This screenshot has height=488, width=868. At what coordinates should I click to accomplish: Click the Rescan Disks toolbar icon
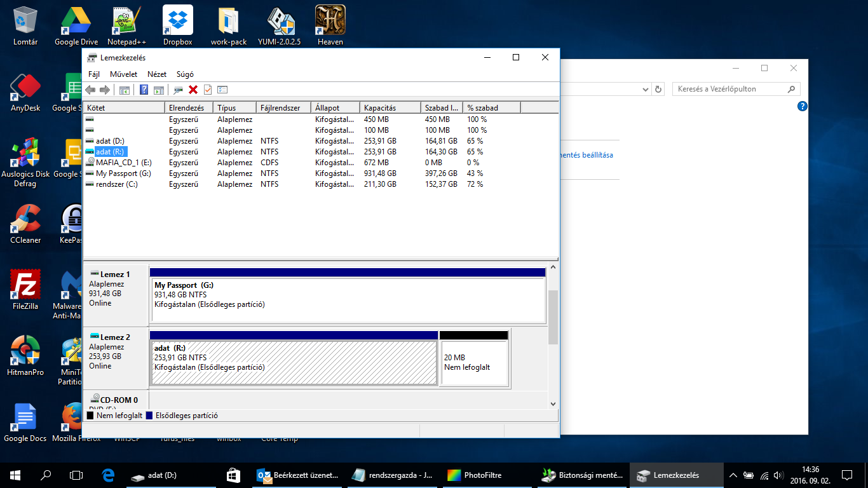coord(177,90)
